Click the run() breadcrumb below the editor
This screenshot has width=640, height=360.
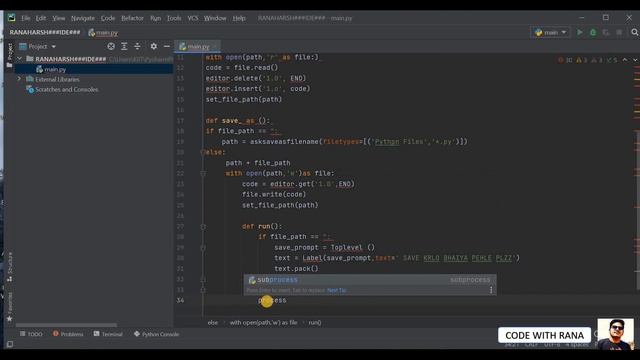[x=315, y=322]
